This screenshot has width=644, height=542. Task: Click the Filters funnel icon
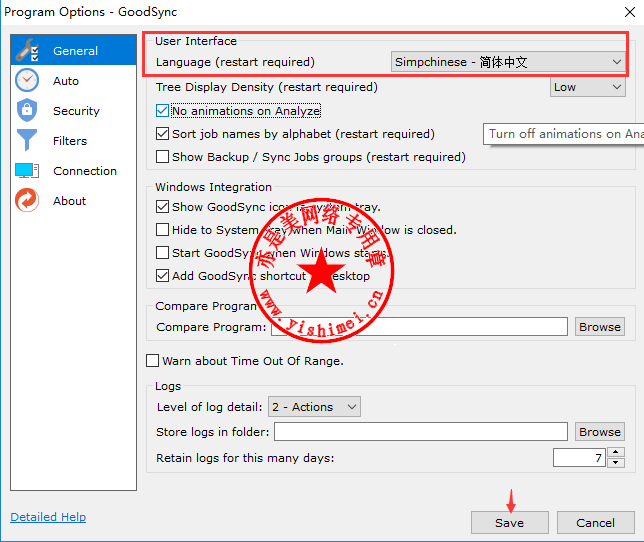tap(27, 140)
